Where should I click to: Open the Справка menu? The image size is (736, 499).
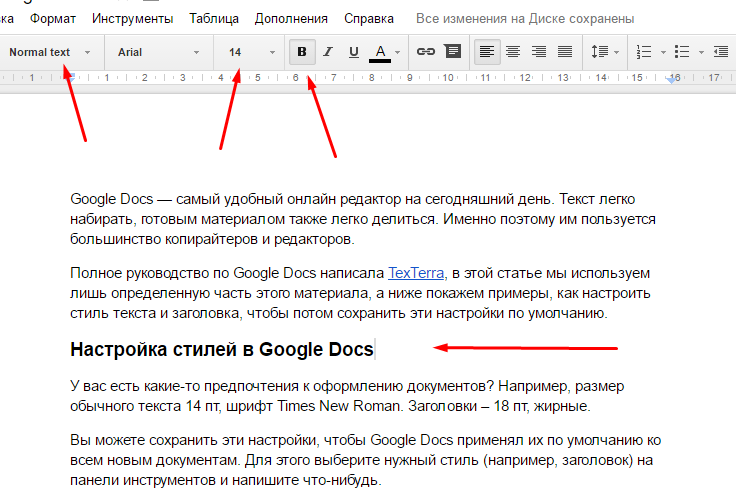(368, 19)
